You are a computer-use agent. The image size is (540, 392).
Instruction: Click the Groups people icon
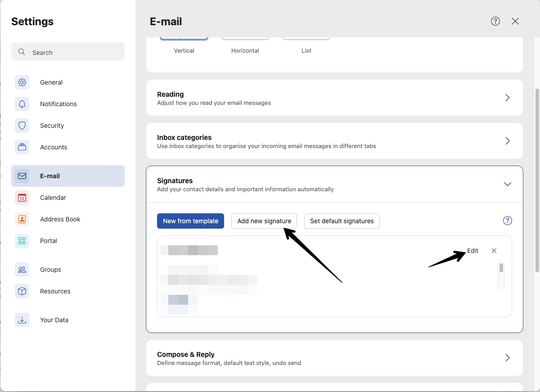click(22, 270)
